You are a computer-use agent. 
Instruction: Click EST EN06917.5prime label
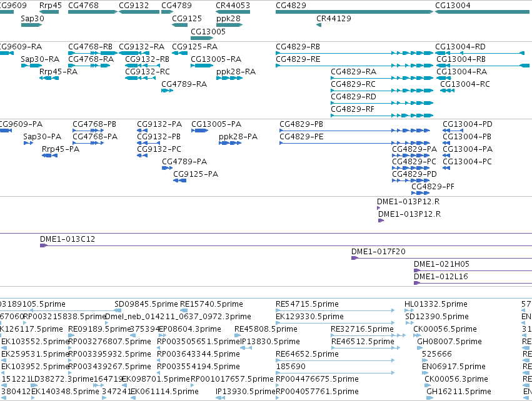click(454, 367)
